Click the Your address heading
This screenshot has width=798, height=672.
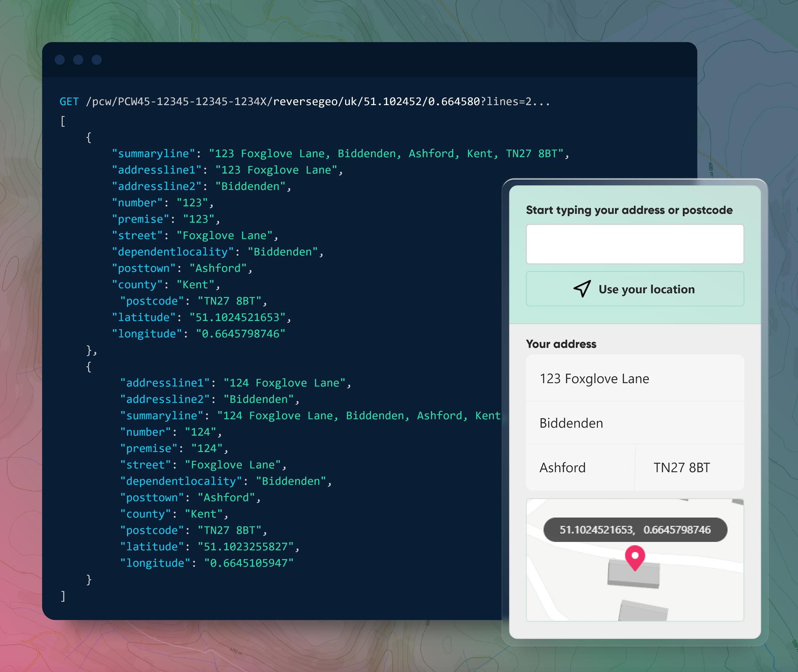click(x=561, y=344)
